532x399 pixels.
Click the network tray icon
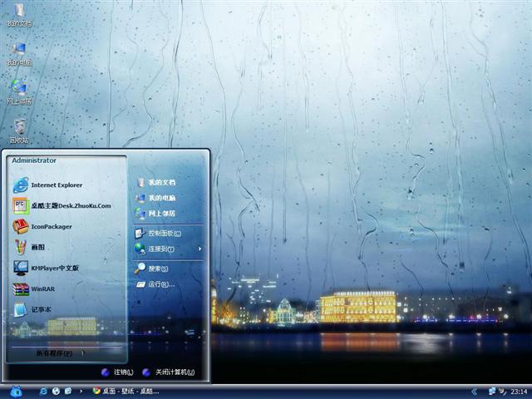[492, 392]
